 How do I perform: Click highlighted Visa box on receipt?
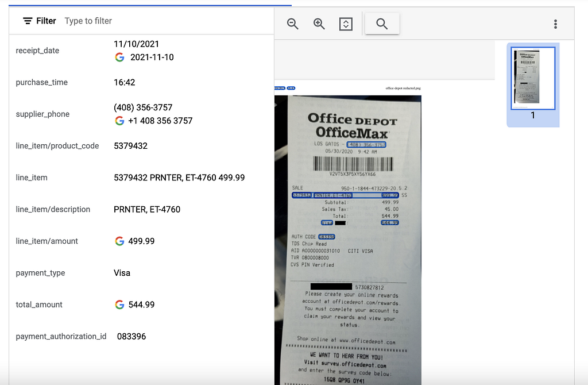click(327, 222)
